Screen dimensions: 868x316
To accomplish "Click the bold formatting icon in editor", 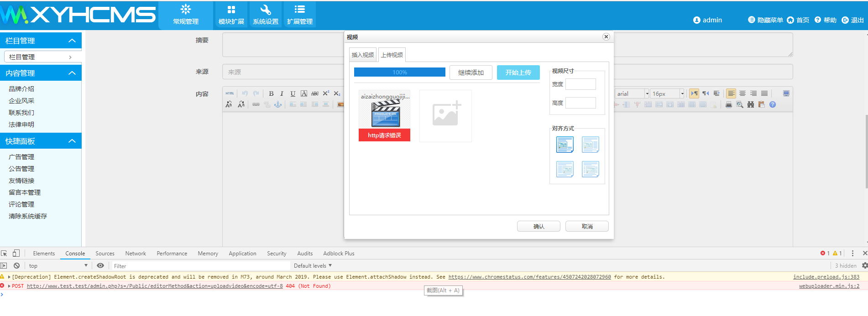I will coord(271,93).
